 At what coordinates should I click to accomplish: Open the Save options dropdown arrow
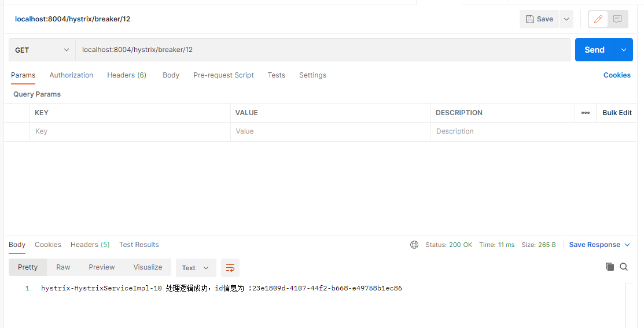pos(566,19)
